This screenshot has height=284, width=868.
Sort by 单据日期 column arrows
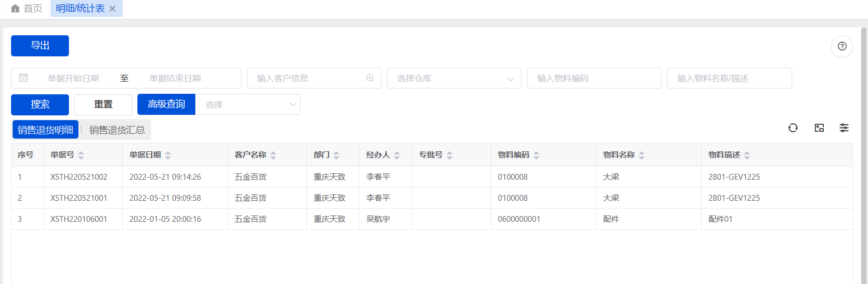[168, 155]
